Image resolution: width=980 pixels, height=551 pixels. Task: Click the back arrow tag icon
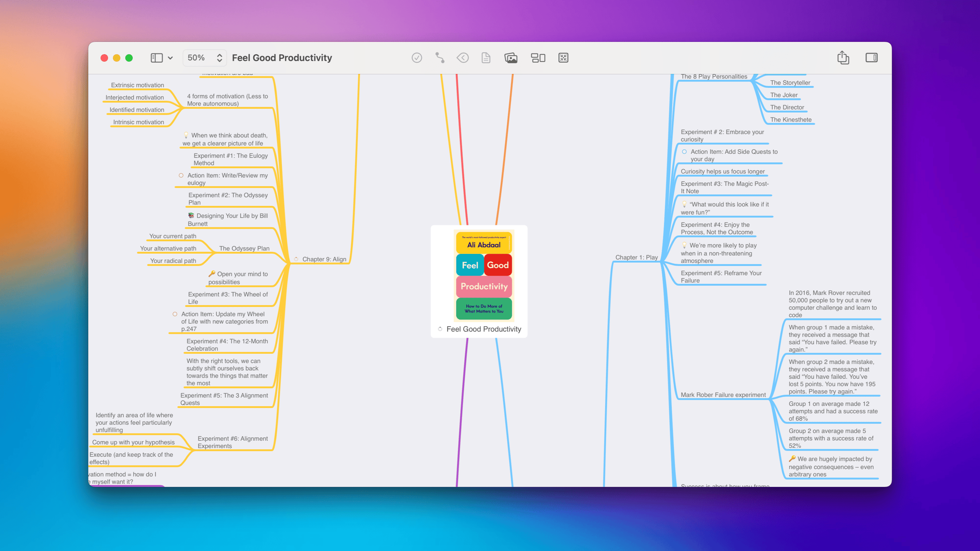[463, 58]
